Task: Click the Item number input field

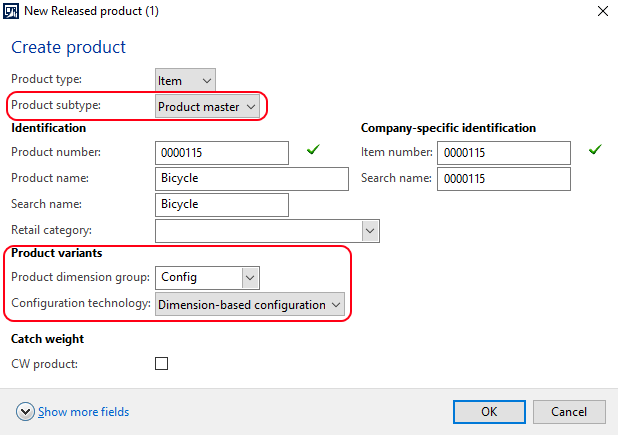Action: pyautogui.click(x=504, y=153)
